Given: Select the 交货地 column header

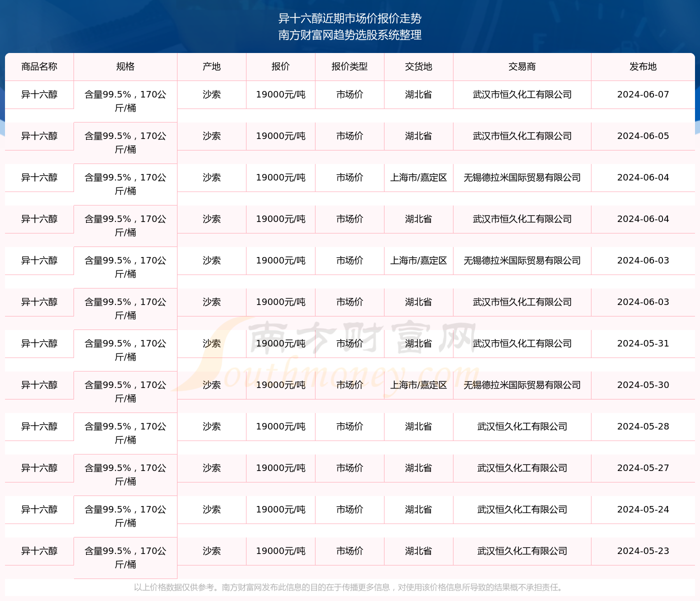Looking at the screenshot, I should (x=419, y=66).
